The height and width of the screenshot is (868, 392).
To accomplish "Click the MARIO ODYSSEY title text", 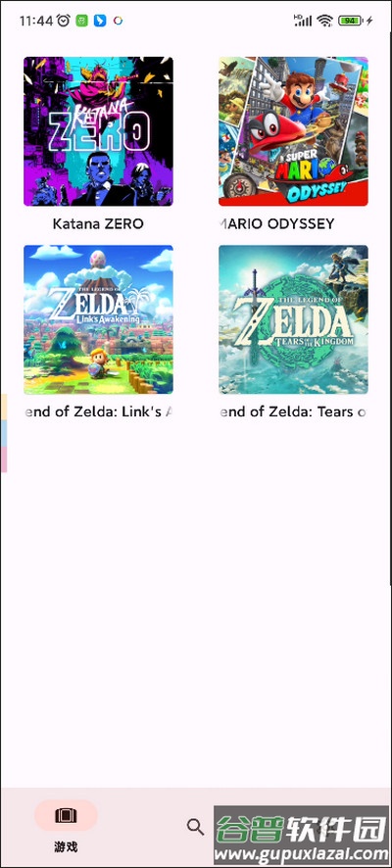I will pyautogui.click(x=276, y=223).
